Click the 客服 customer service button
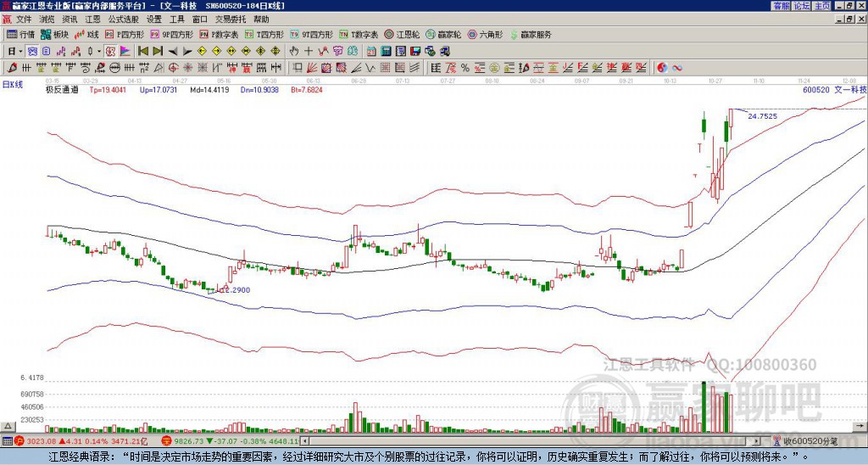The height and width of the screenshot is (465, 868). point(781,6)
